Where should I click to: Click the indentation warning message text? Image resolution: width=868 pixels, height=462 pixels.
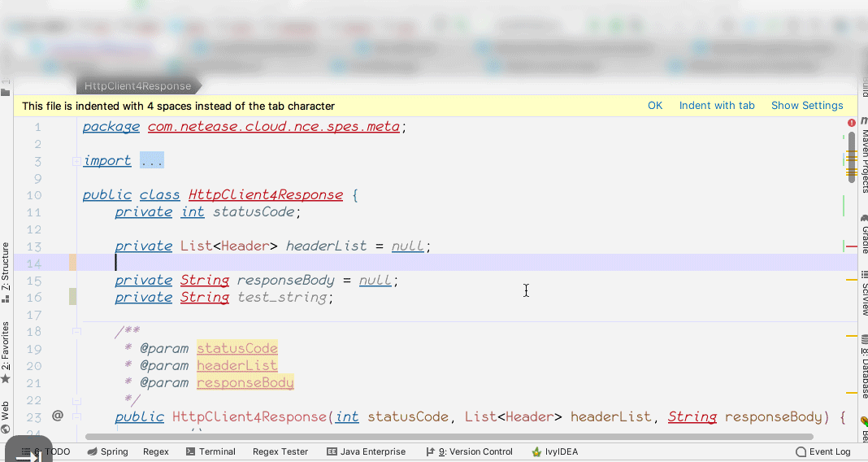[x=178, y=106]
